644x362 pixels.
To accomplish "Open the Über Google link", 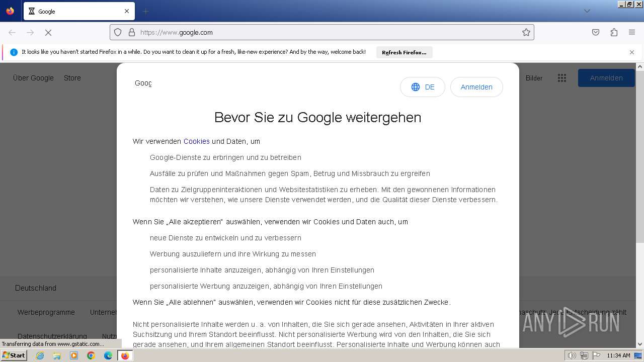I will [x=33, y=78].
